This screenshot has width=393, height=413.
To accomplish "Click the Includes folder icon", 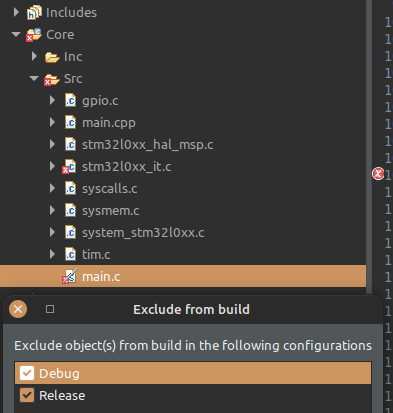I will [x=34, y=13].
